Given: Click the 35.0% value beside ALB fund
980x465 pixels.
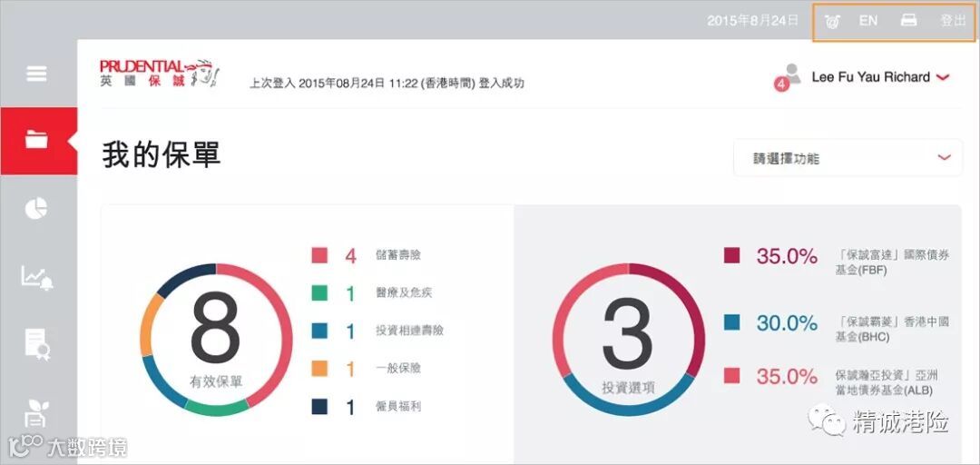Looking at the screenshot, I should (x=787, y=376).
